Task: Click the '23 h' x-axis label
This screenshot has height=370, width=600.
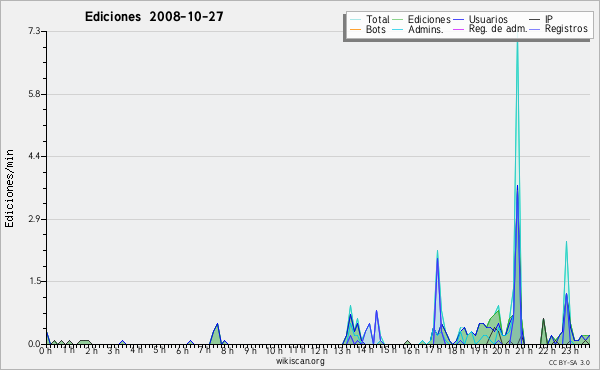Action: point(569,350)
